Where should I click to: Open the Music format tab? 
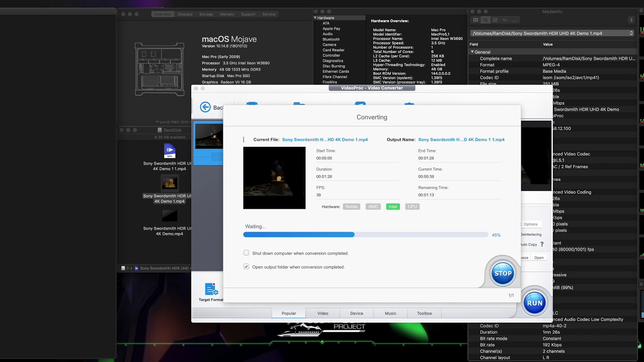tap(390, 313)
